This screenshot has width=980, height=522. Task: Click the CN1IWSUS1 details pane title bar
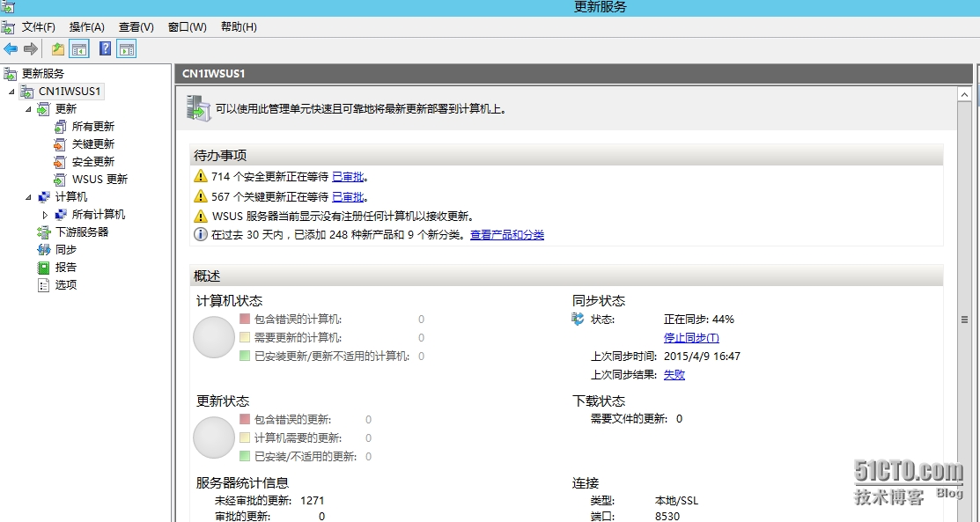(573, 74)
